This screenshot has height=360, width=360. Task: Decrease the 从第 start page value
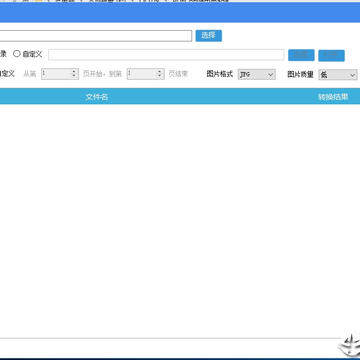coord(74,77)
